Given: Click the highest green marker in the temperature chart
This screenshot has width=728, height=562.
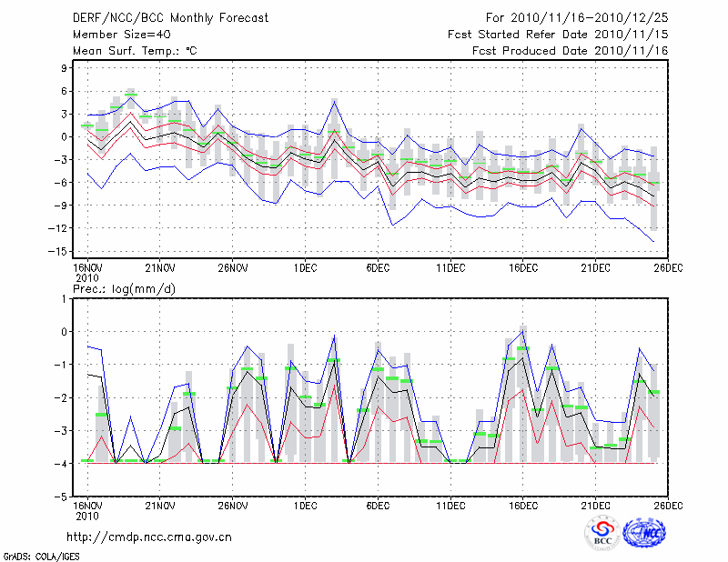Looking at the screenshot, I should (131, 95).
